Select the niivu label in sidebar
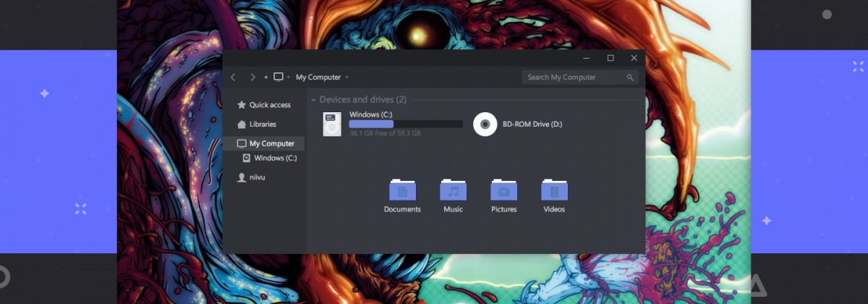Image resolution: width=868 pixels, height=304 pixels. [x=258, y=177]
